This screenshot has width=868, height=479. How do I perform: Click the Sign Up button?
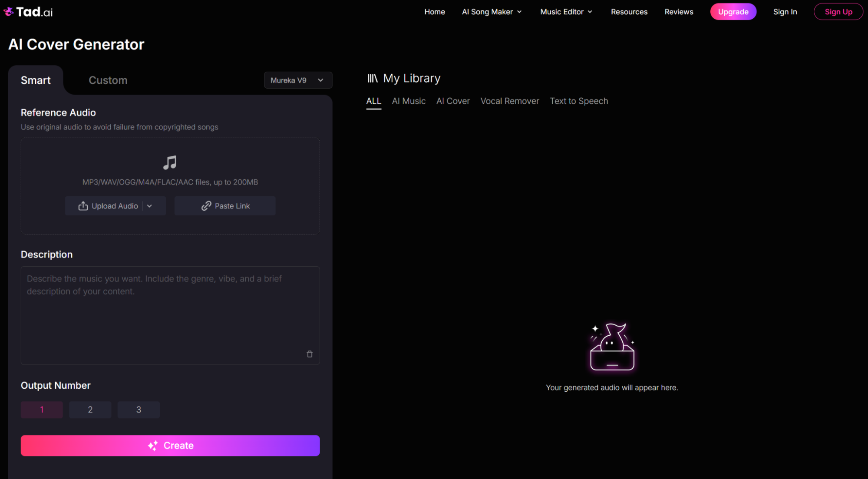(838, 12)
